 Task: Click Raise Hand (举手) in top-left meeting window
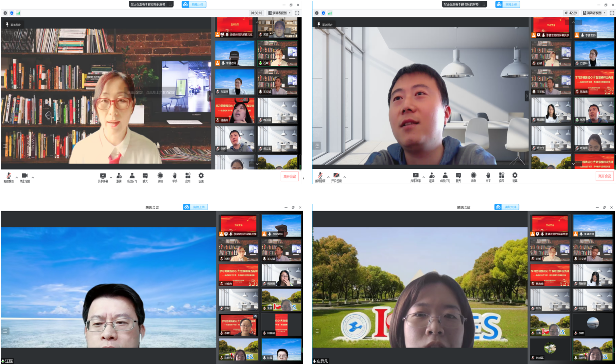[175, 176]
